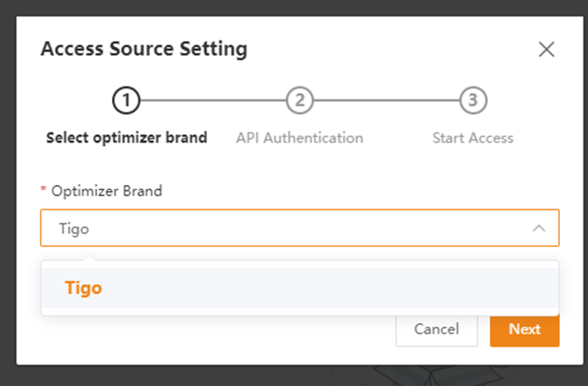
Task: Open the Optimizer Brand combo box field
Action: (x=299, y=227)
